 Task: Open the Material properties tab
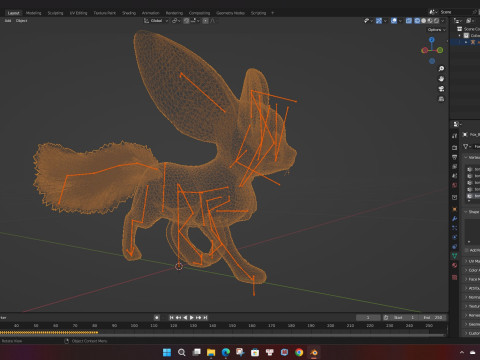pyautogui.click(x=455, y=265)
